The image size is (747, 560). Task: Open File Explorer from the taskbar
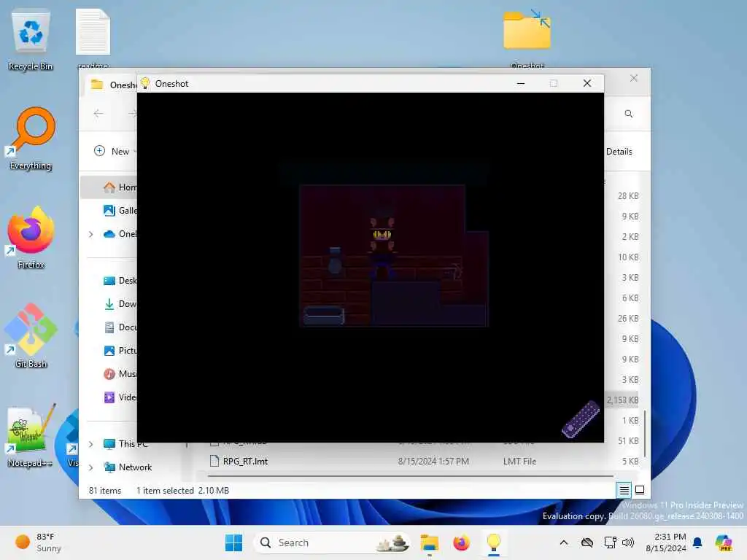pyautogui.click(x=429, y=542)
